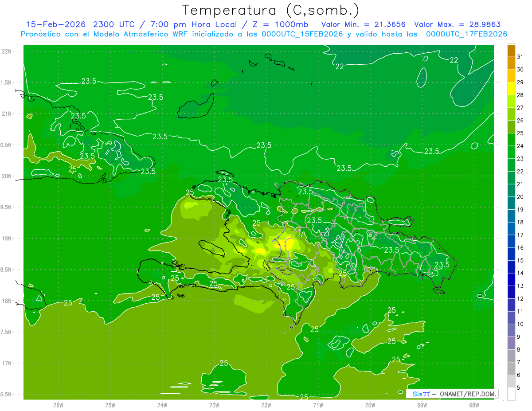Click the 'SisTT - ONAMET/REP.DOM.' credit label
Viewport: 532px width, 411px height.
[453, 394]
